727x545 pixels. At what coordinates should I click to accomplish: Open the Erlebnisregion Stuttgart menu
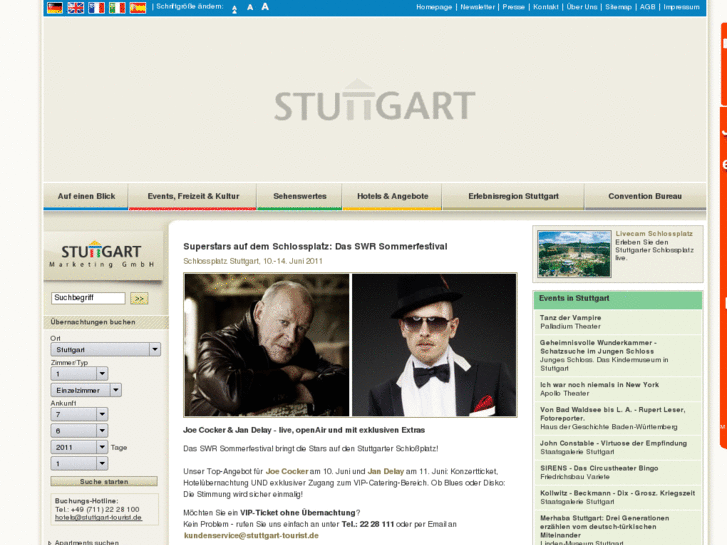click(513, 196)
